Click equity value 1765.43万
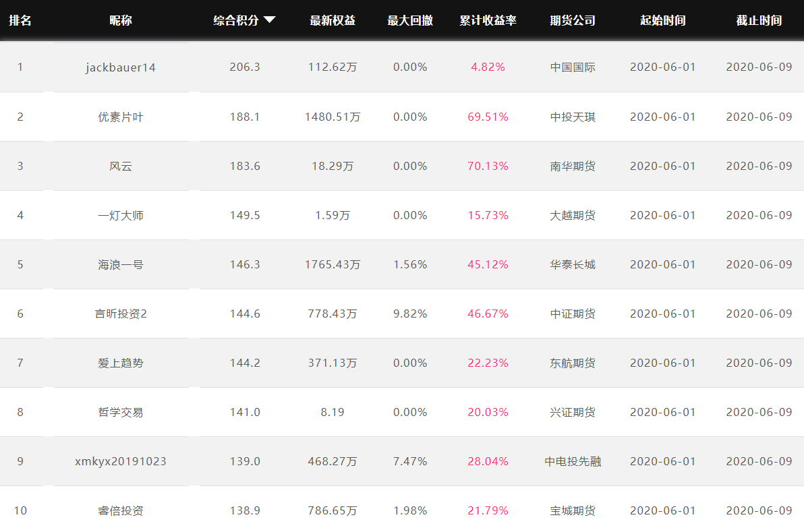The width and height of the screenshot is (804, 532). pos(333,264)
